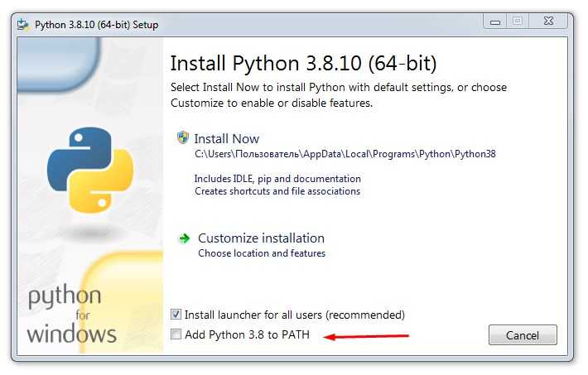Click 'Includes IDLE, pip and documentation' text
This screenshot has width=588, height=375.
coord(277,179)
